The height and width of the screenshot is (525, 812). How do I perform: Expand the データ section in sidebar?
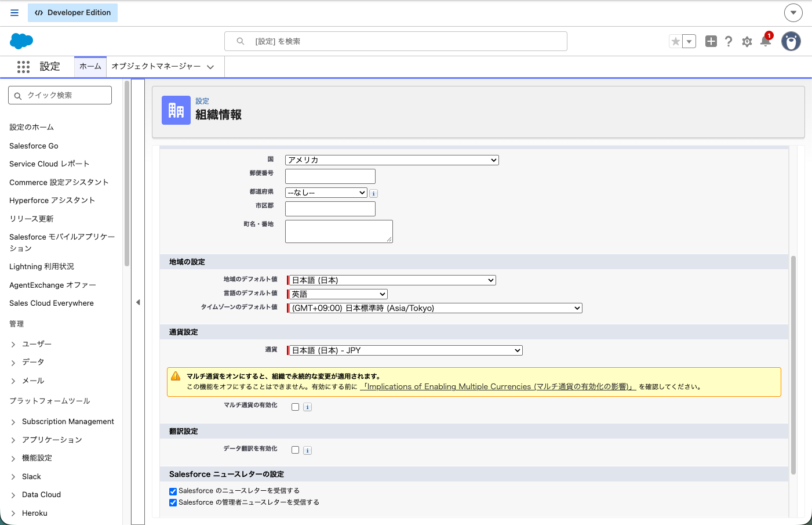[13, 363]
